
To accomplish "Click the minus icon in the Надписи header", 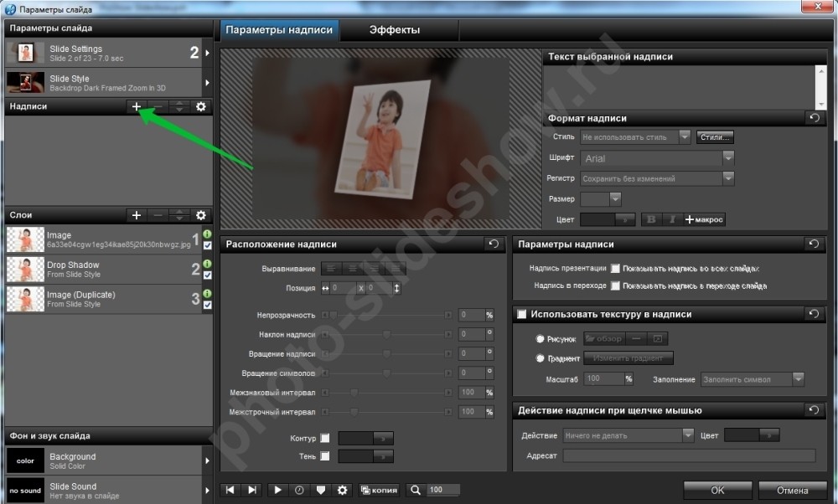I will 158,107.
